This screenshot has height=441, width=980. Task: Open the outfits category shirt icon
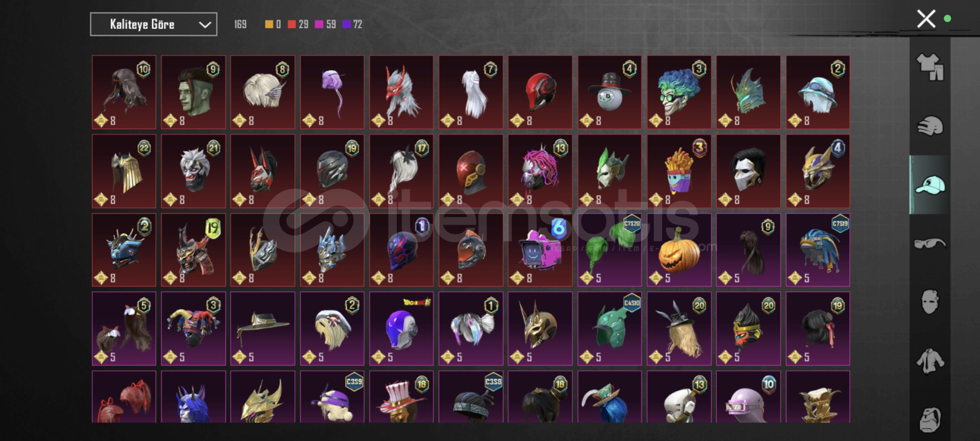coord(930,67)
